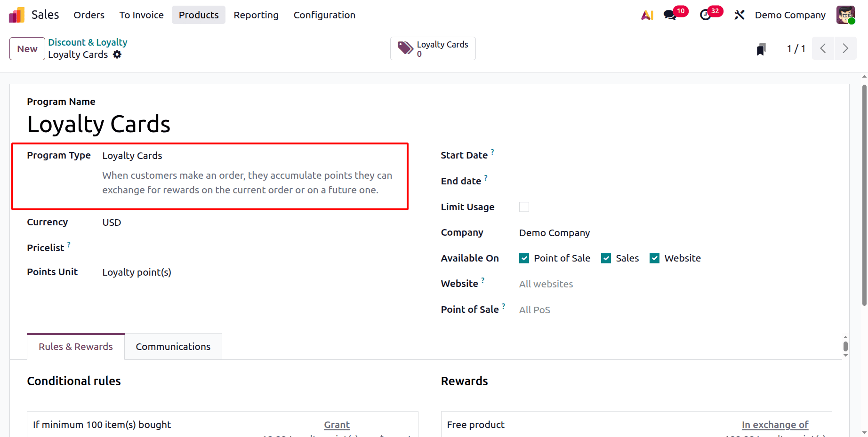Go to the previous record chevron
The height and width of the screenshot is (437, 868).
click(823, 48)
